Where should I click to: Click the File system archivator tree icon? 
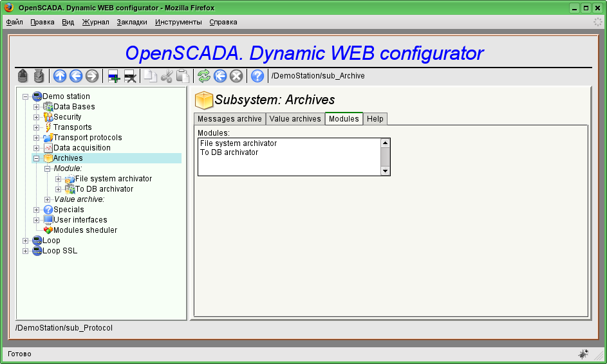pos(70,179)
